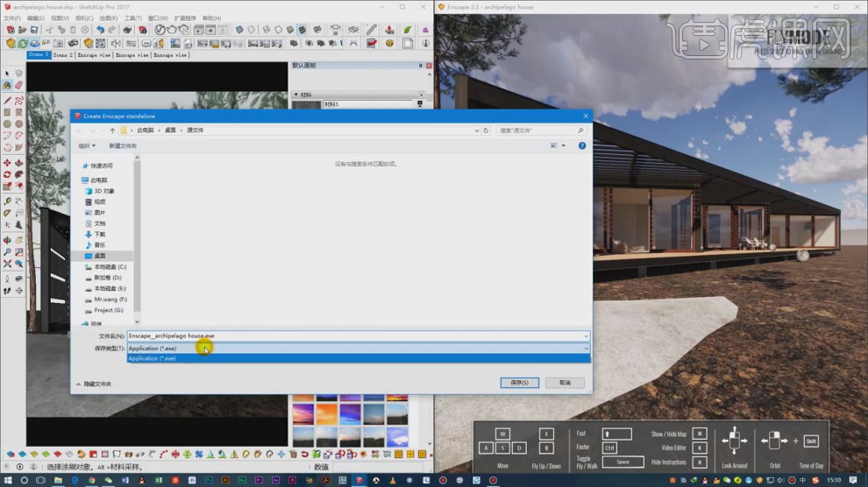Open the save type combo box arrow
Image resolution: width=868 pixels, height=487 pixels.
tap(586, 349)
